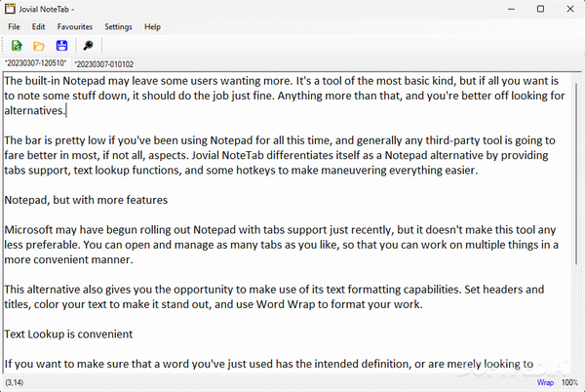Image resolution: width=585 pixels, height=392 pixels.
Task: Minimize the Jovial NoteTab window
Action: click(511, 9)
